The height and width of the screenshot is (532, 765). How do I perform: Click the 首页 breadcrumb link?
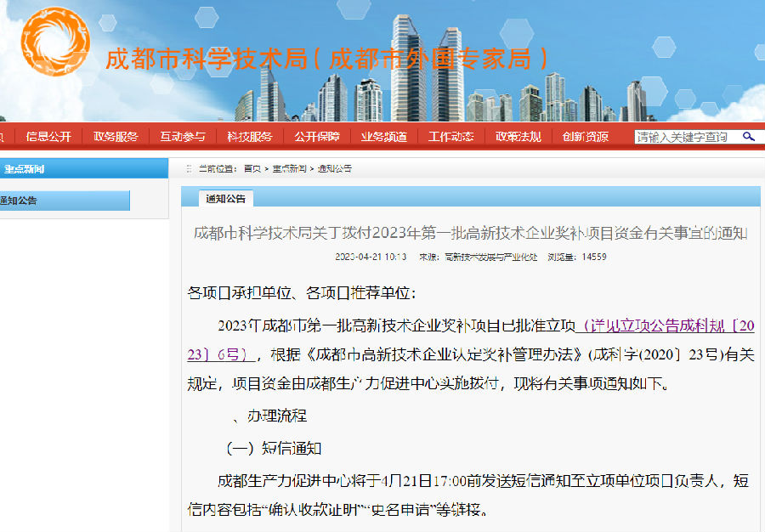(x=252, y=169)
